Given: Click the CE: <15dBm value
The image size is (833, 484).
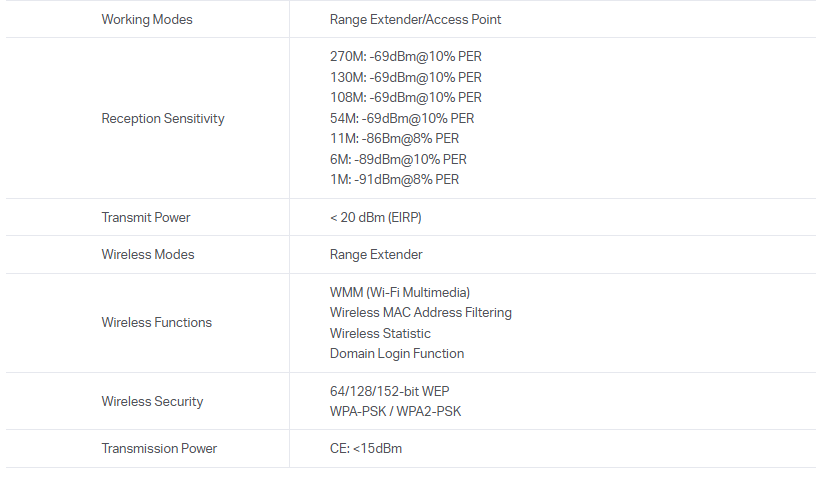Looking at the screenshot, I should [x=365, y=449].
